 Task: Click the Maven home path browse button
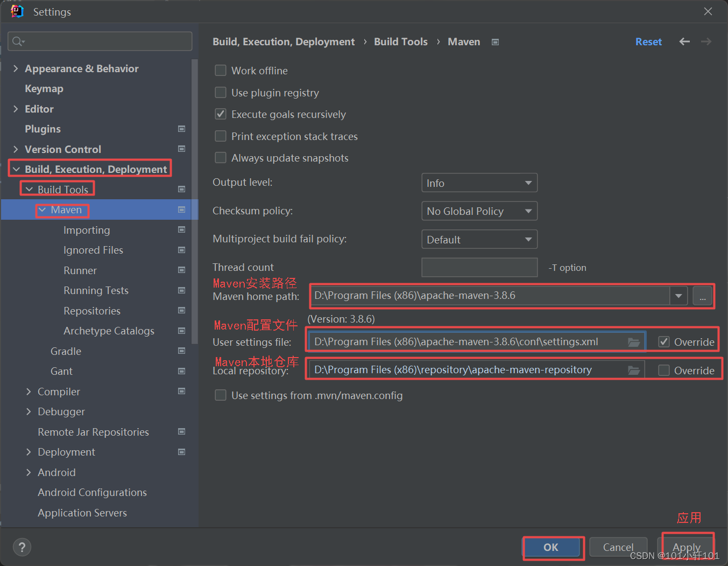[x=703, y=296]
